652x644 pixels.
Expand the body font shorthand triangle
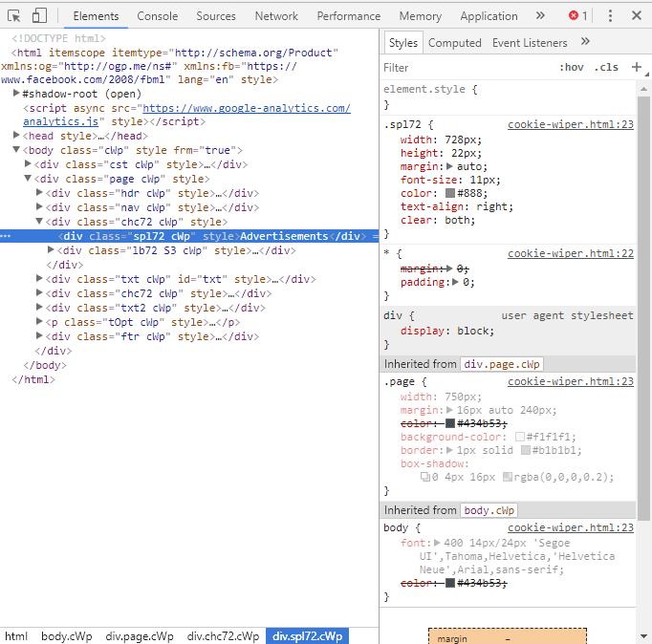tap(437, 543)
